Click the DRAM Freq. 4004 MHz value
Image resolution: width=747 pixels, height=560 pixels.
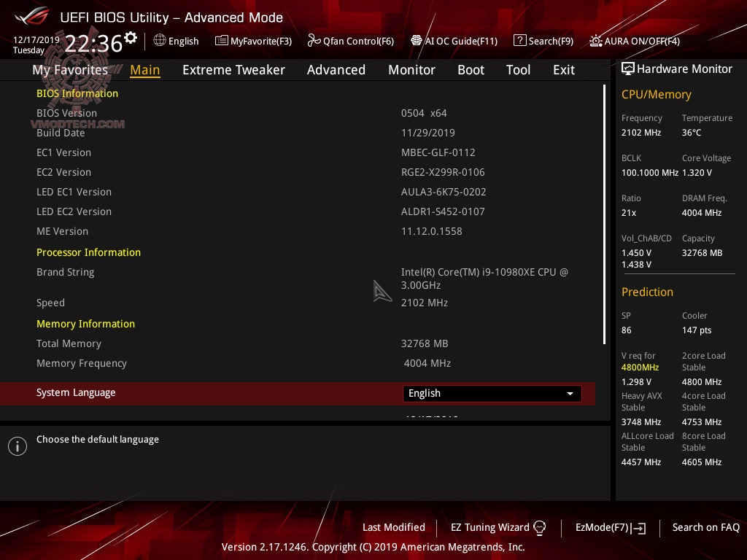click(701, 213)
